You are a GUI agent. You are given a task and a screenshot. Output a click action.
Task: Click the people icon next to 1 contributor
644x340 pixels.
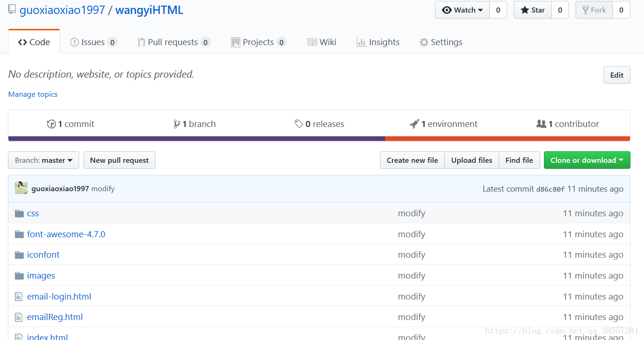[x=541, y=124]
